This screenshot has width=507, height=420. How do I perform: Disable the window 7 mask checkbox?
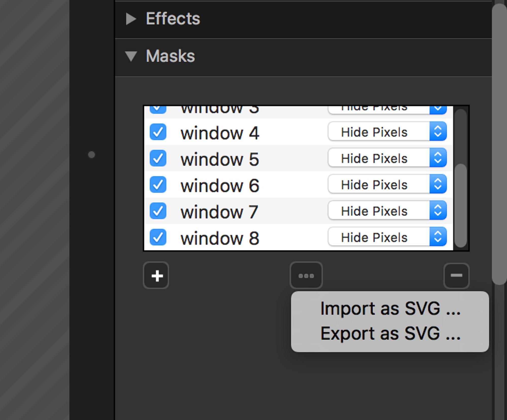point(158,211)
